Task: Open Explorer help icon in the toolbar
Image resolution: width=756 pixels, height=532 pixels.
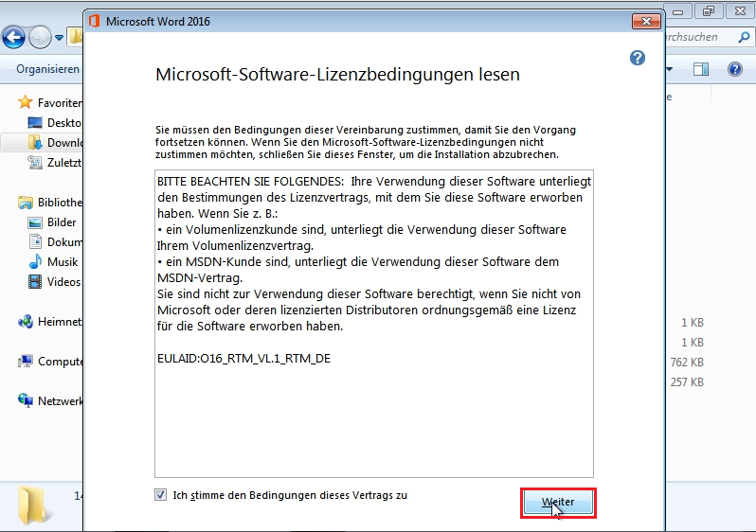Action: click(x=735, y=69)
